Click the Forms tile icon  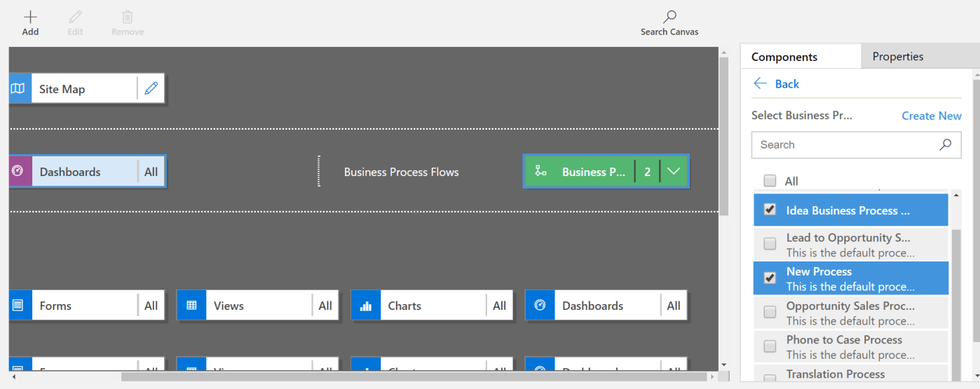click(18, 306)
